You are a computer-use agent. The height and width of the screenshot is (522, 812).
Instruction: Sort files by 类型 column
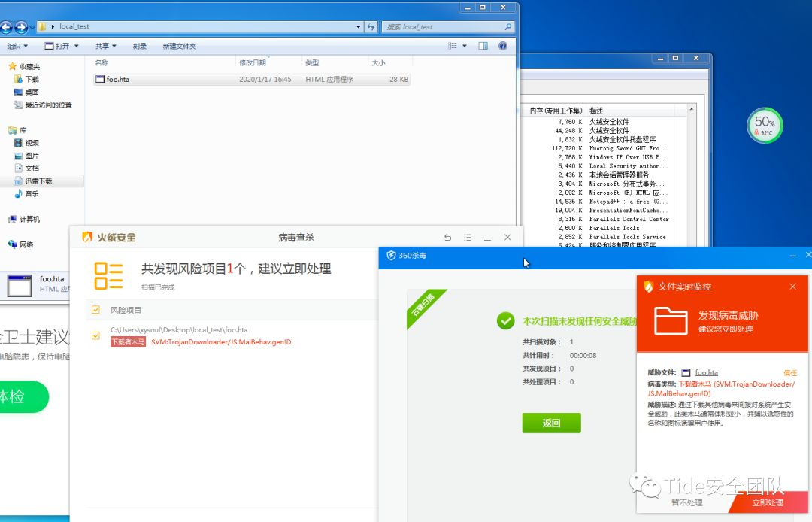pos(335,62)
